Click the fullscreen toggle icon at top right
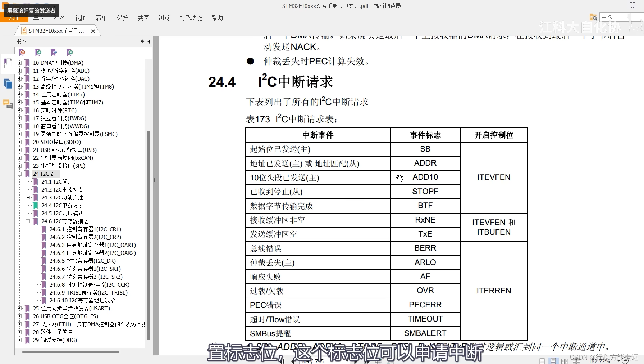 coord(632,5)
